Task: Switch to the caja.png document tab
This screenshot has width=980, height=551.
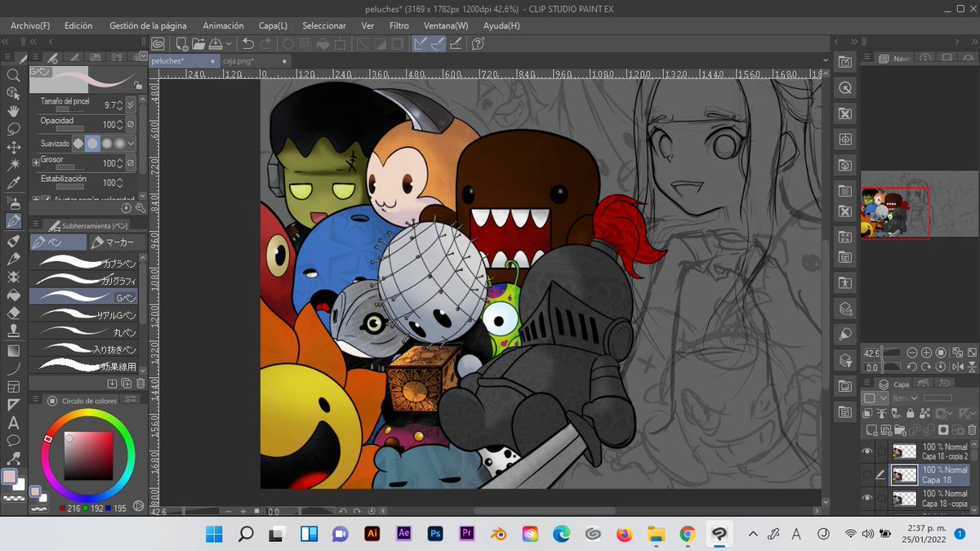Action: 238,61
